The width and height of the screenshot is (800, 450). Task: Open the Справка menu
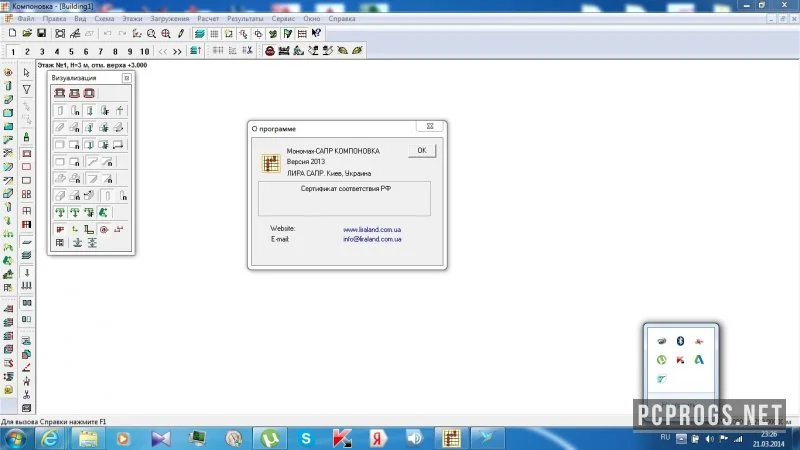pos(342,19)
